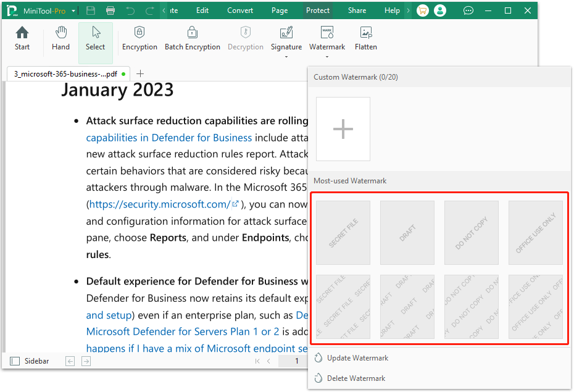Jump to the first page
Viewport: 574px width, 392px height.
click(x=257, y=361)
